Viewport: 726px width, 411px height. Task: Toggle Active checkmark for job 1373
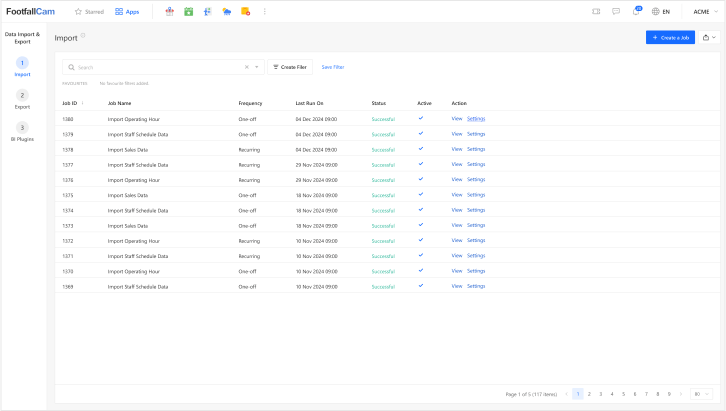coord(421,225)
